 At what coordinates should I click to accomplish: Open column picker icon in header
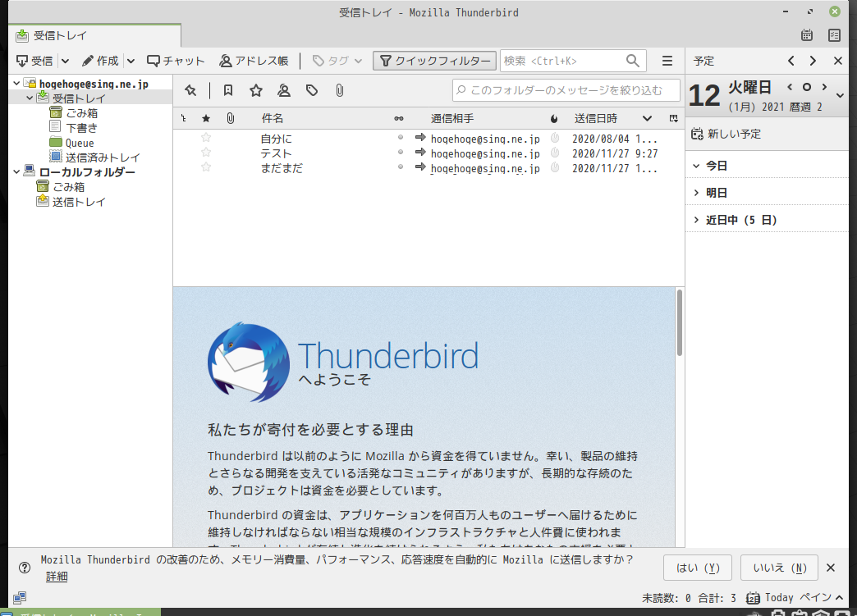(673, 118)
